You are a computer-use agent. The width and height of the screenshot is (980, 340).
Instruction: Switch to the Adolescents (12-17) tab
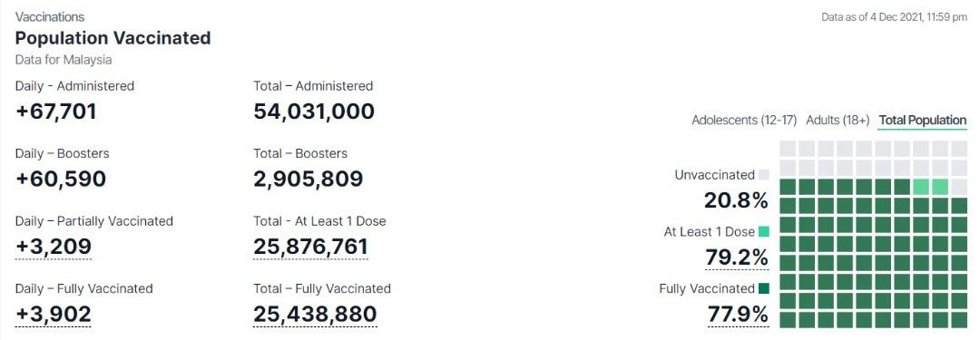(x=744, y=120)
